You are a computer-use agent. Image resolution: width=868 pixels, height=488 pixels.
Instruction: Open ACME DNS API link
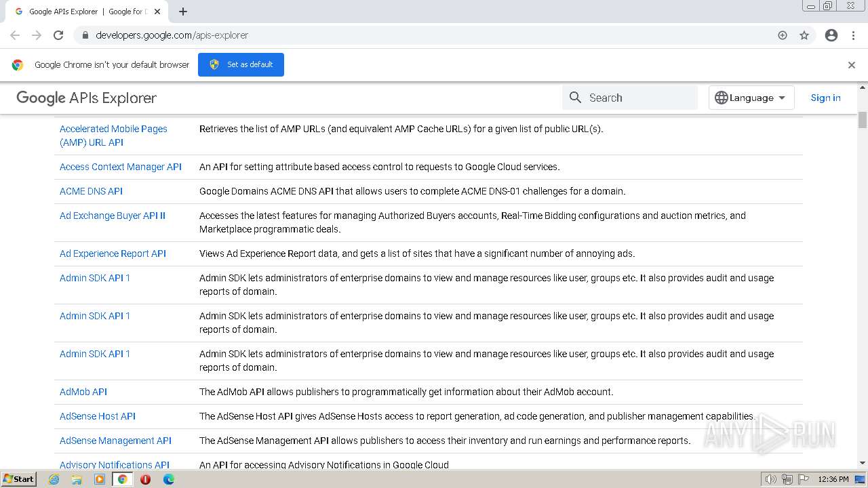pos(91,191)
